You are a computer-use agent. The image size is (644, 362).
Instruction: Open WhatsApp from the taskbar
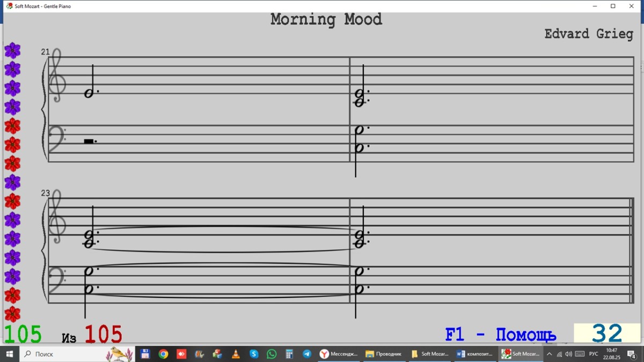tap(272, 354)
